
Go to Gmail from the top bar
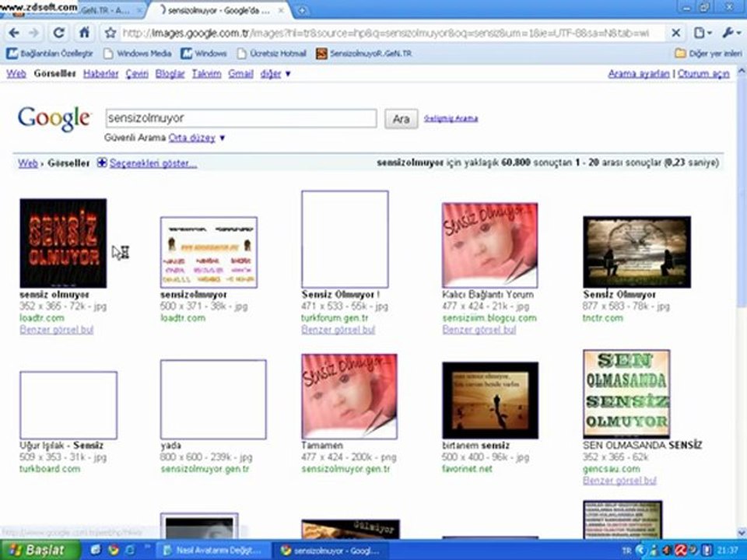pos(240,74)
